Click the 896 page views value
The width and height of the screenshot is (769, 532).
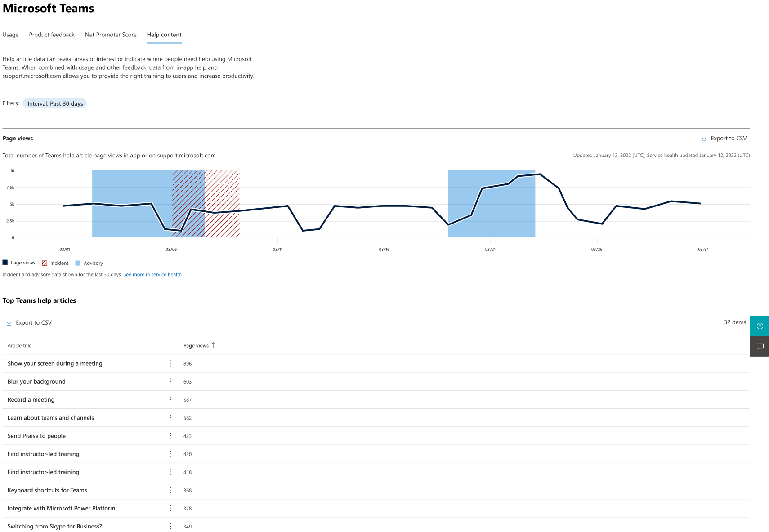coord(188,364)
